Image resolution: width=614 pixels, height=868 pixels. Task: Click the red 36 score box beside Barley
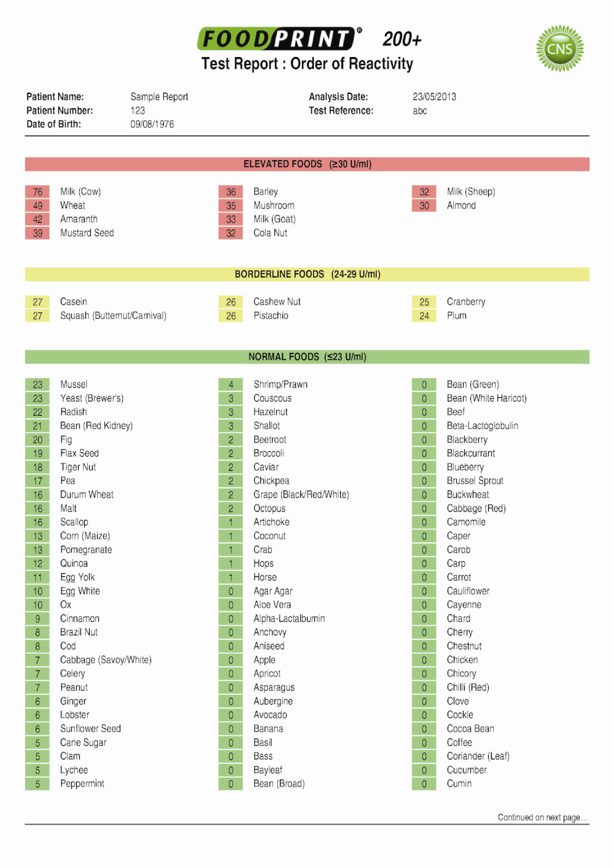231,192
